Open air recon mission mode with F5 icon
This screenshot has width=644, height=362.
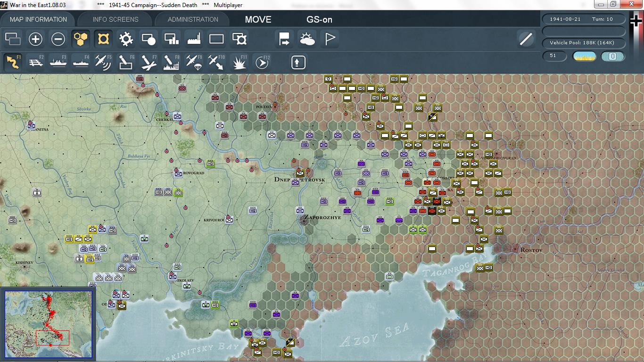point(104,62)
